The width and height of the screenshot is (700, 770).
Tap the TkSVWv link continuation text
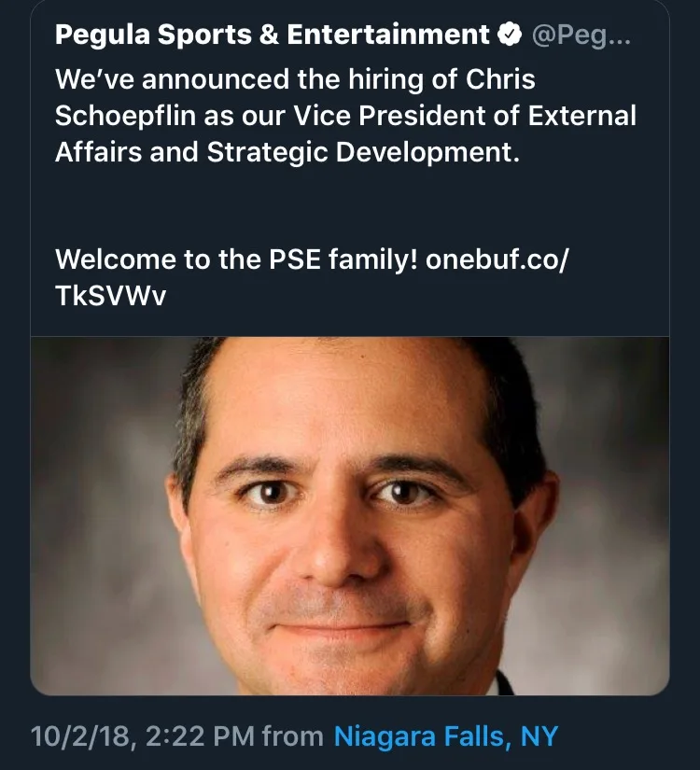click(x=111, y=296)
